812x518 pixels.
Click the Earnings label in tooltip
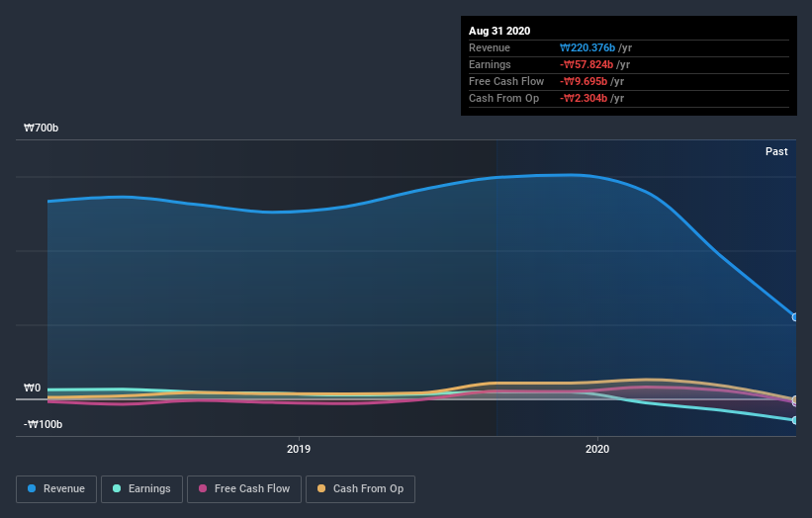(490, 64)
